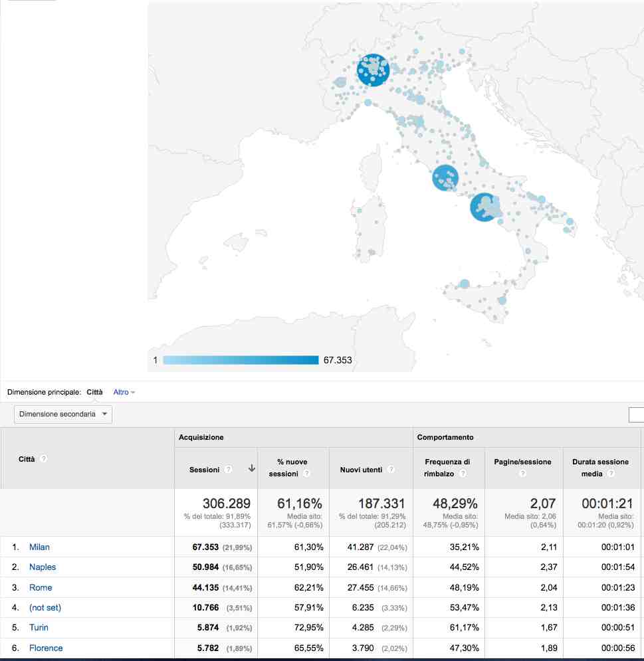Click the Rome city link
The height and width of the screenshot is (661, 644).
41,588
